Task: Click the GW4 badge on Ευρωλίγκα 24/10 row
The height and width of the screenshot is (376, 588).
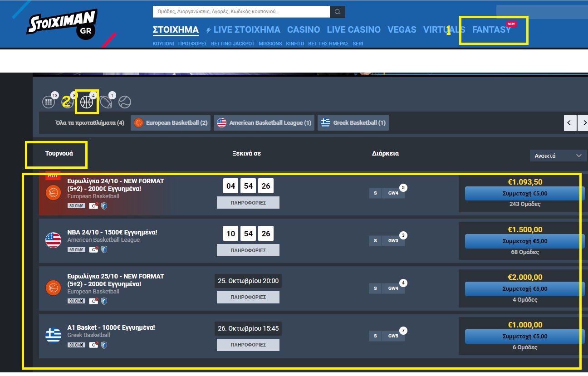Action: click(x=393, y=193)
